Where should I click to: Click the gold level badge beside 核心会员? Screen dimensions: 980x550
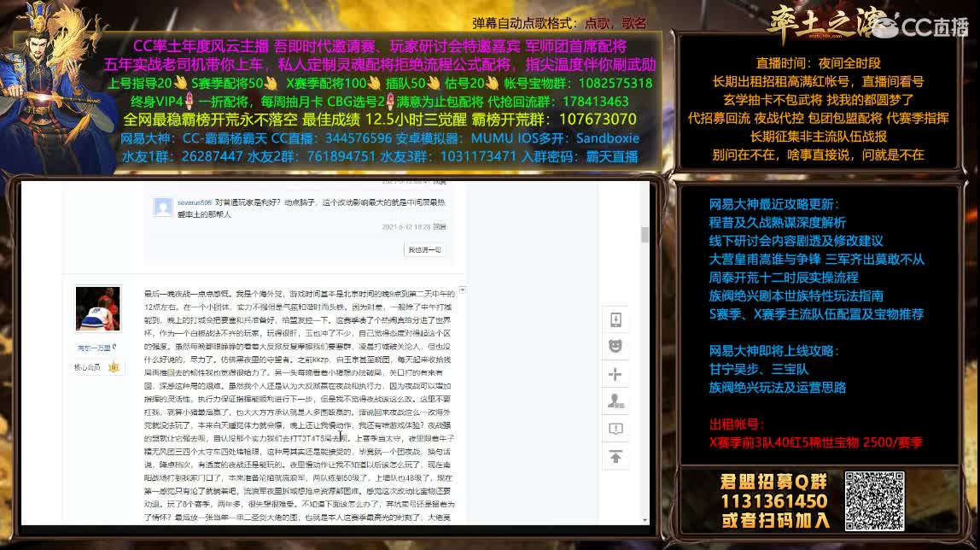click(114, 367)
